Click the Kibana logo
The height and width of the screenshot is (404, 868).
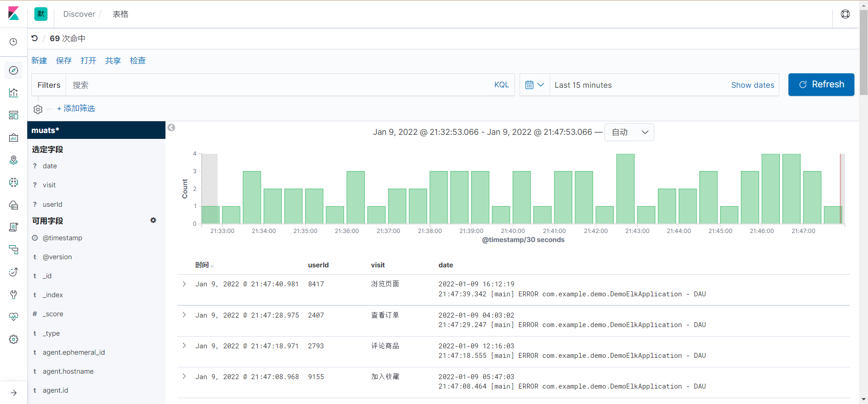14,14
